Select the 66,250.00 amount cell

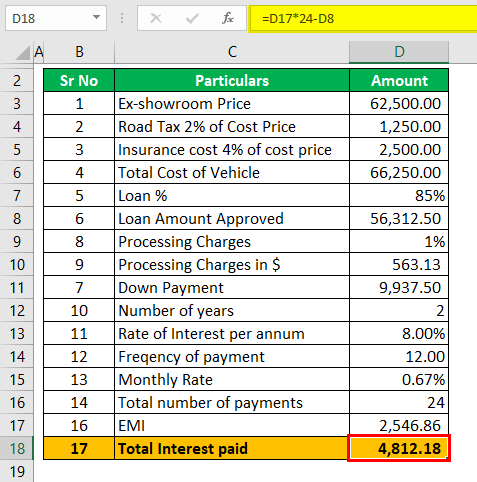pos(399,173)
